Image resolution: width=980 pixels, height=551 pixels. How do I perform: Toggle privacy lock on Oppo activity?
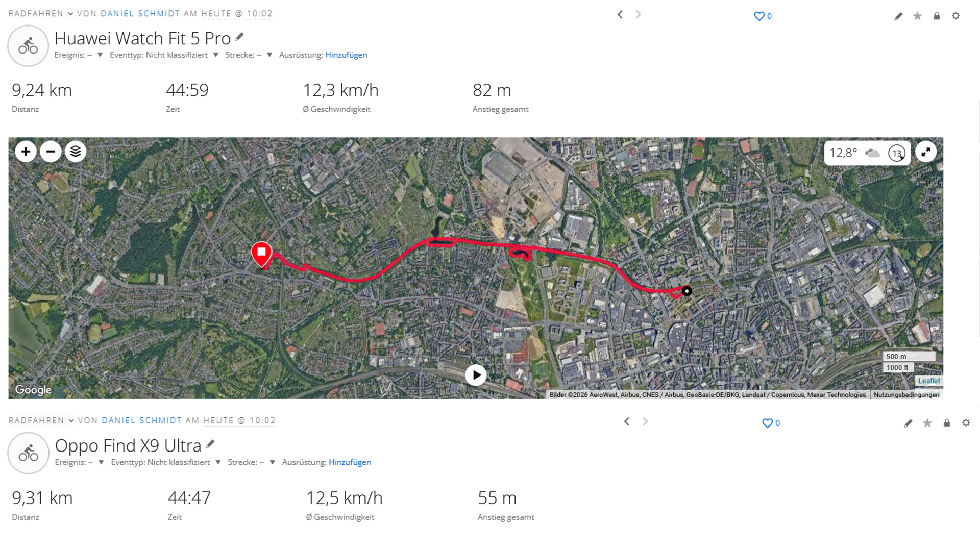(947, 423)
